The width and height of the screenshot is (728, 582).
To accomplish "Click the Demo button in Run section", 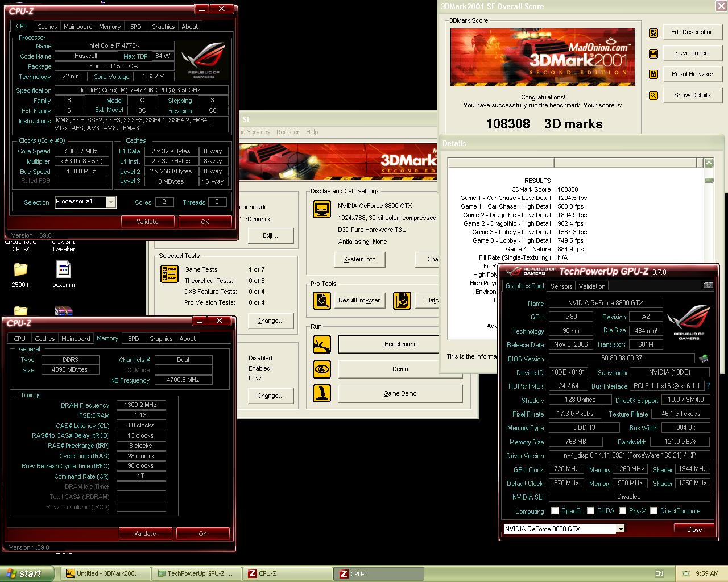I will pyautogui.click(x=400, y=369).
